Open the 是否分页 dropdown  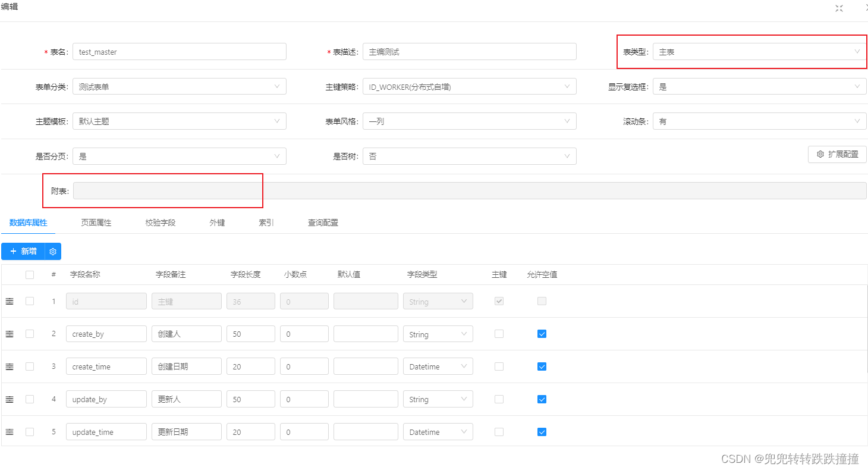click(179, 156)
